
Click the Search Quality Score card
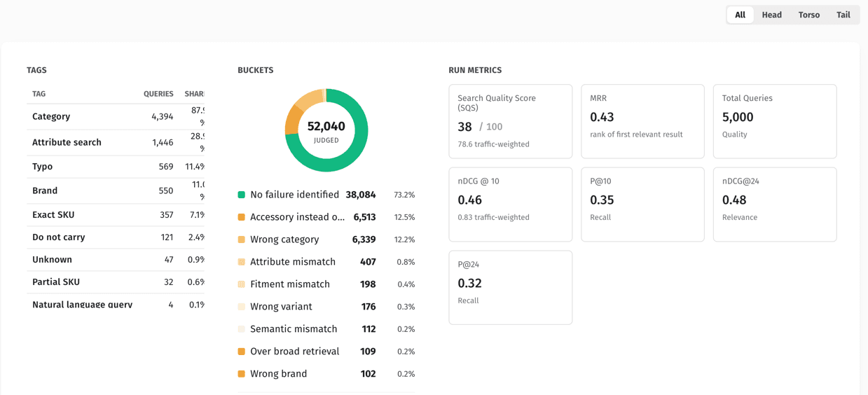(x=510, y=121)
